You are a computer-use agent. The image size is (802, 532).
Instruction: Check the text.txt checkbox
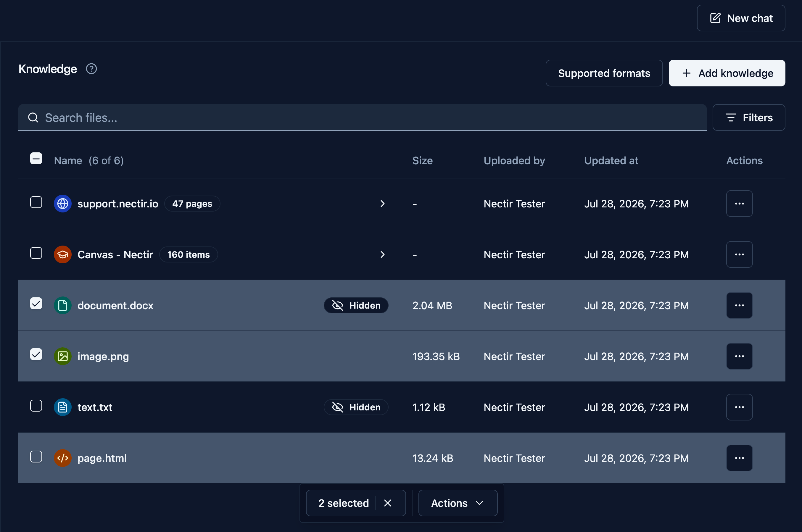(36, 406)
